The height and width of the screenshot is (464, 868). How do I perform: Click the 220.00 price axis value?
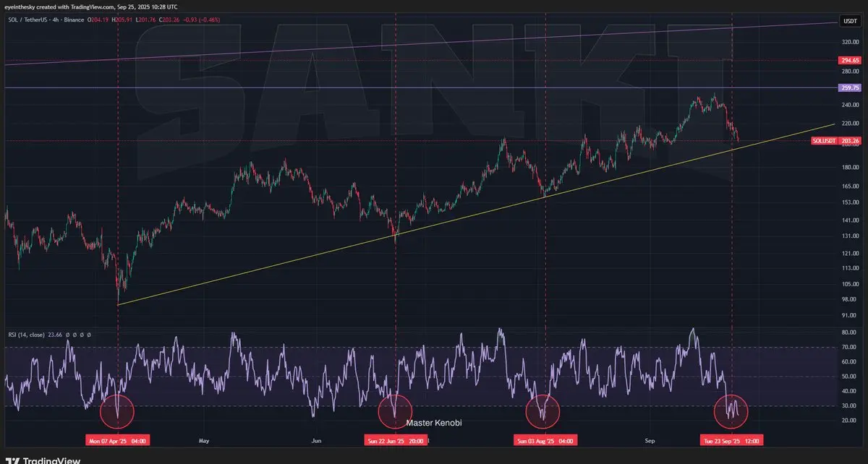849,124
